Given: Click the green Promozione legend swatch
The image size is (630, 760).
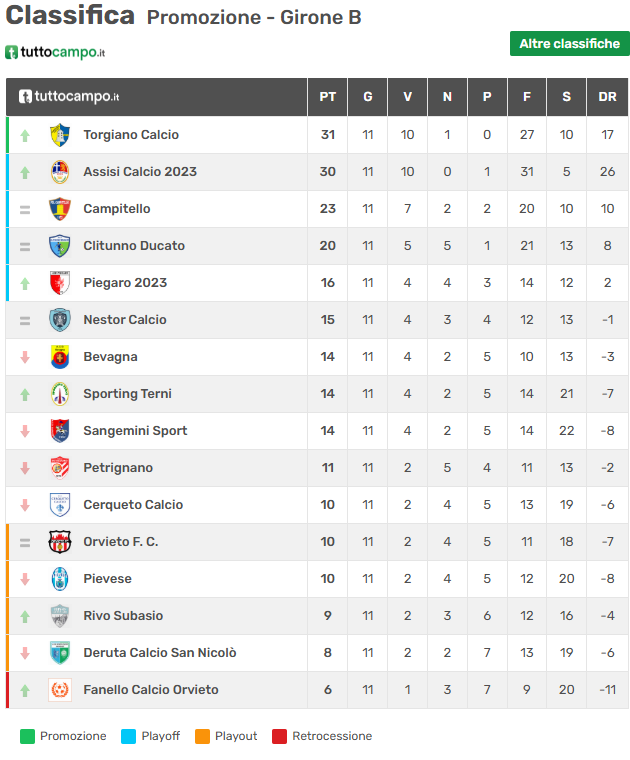Looking at the screenshot, I should [27, 737].
